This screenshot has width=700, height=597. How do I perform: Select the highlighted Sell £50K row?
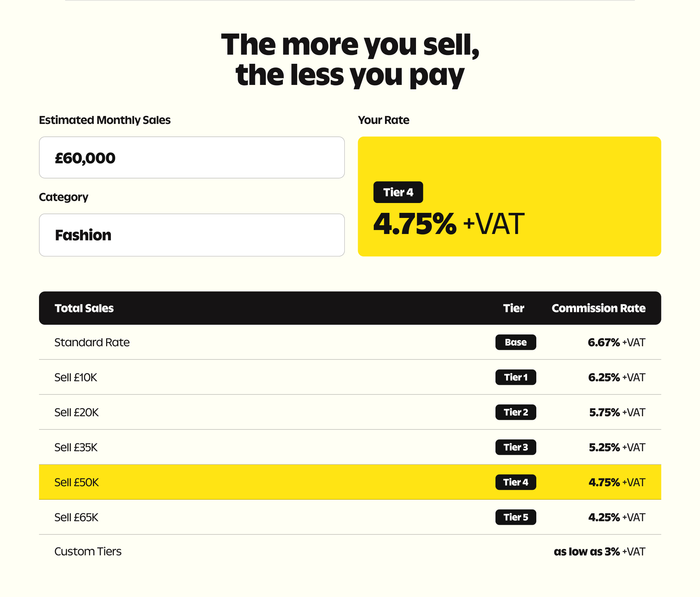pyautogui.click(x=350, y=482)
